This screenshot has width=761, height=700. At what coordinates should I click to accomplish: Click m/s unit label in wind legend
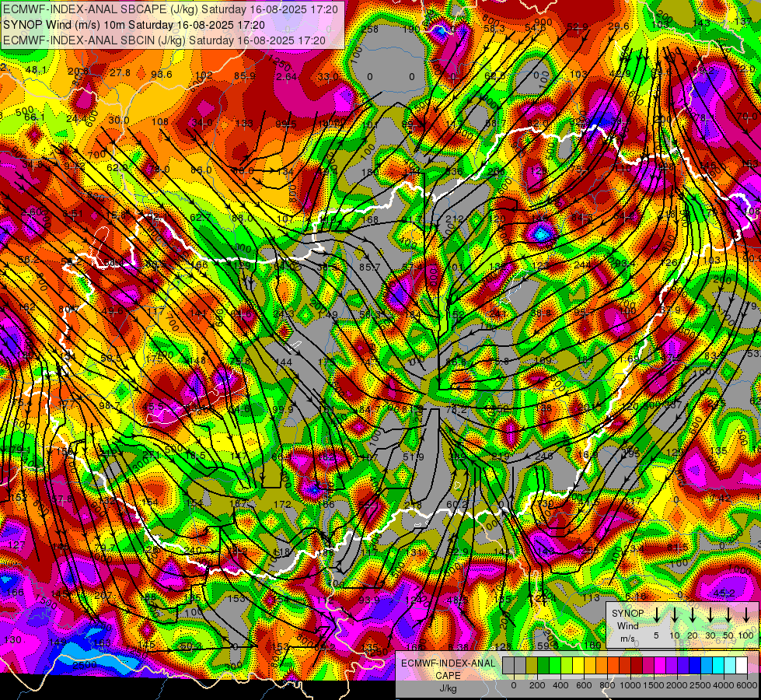pyautogui.click(x=627, y=639)
